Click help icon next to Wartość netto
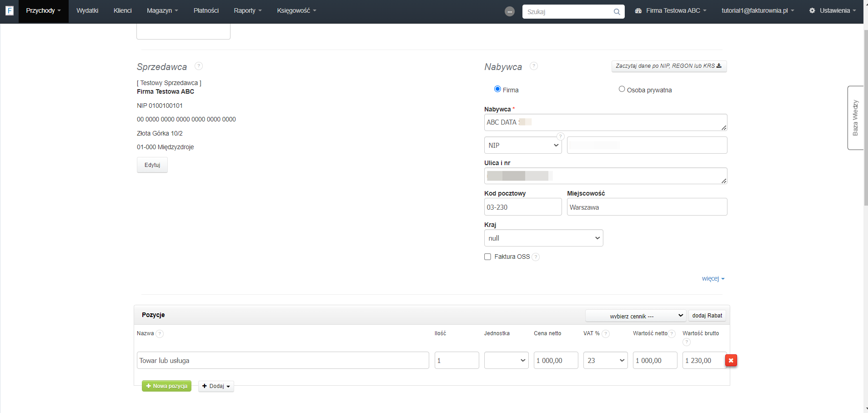Image resolution: width=868 pixels, height=413 pixels. tap(672, 334)
